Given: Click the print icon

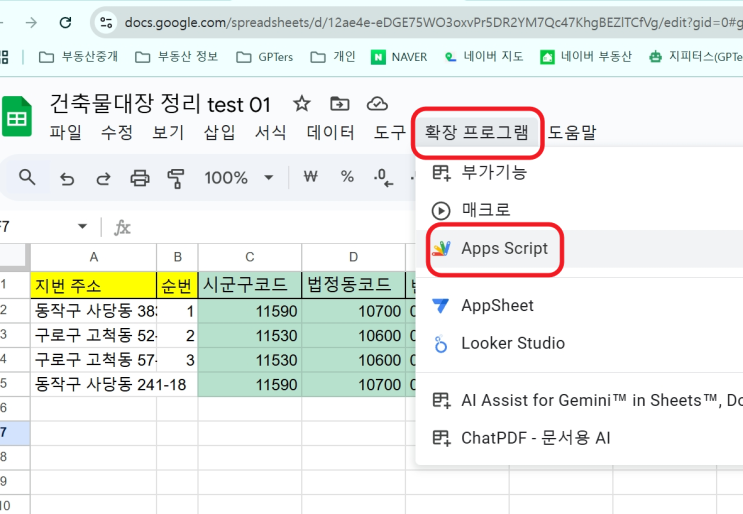Looking at the screenshot, I should click(x=140, y=178).
